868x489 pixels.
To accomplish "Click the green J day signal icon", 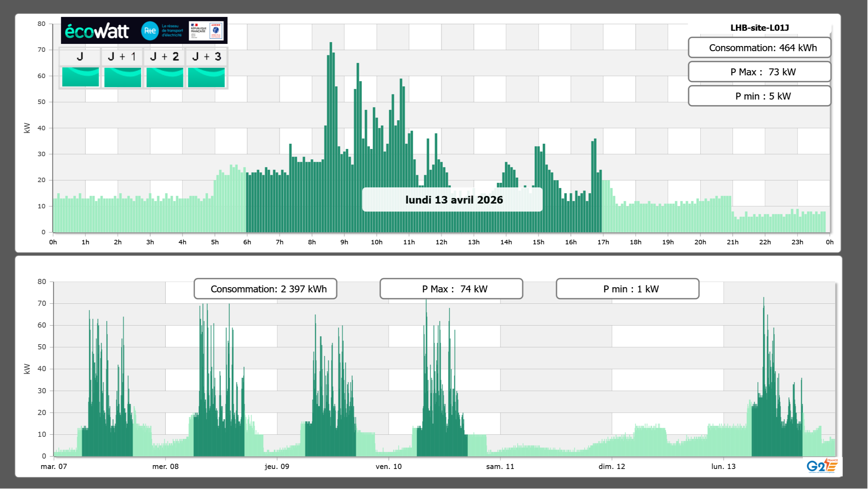I will (80, 77).
